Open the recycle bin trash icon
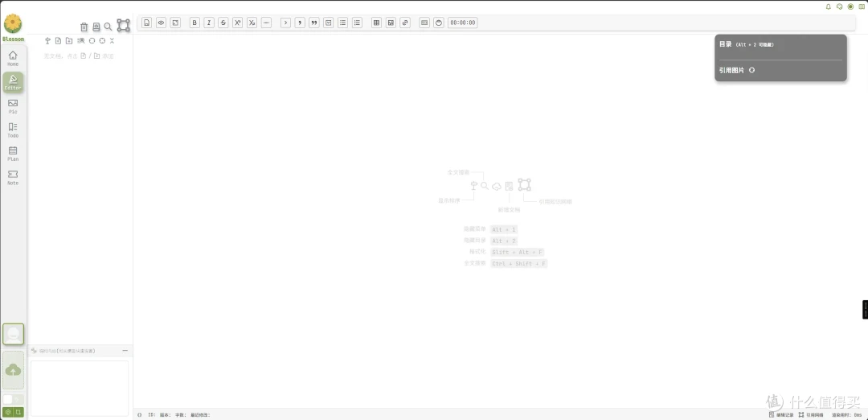The width and height of the screenshot is (868, 420). tap(84, 27)
